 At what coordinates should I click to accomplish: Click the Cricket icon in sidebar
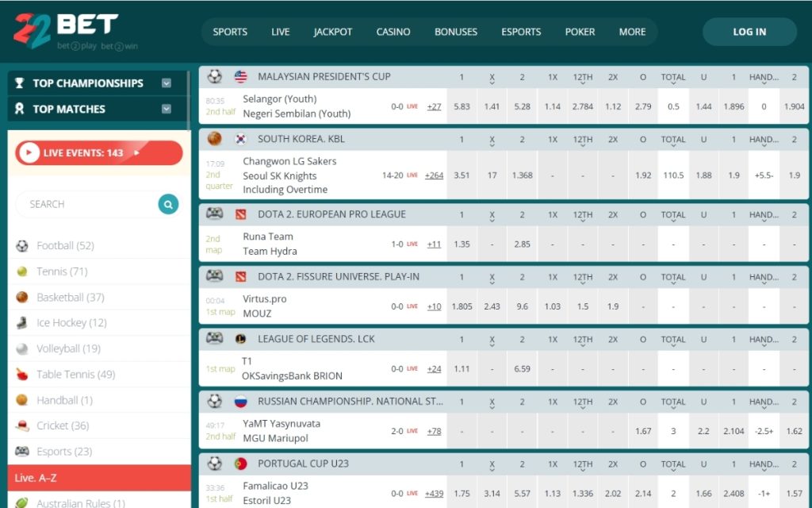[x=21, y=425]
